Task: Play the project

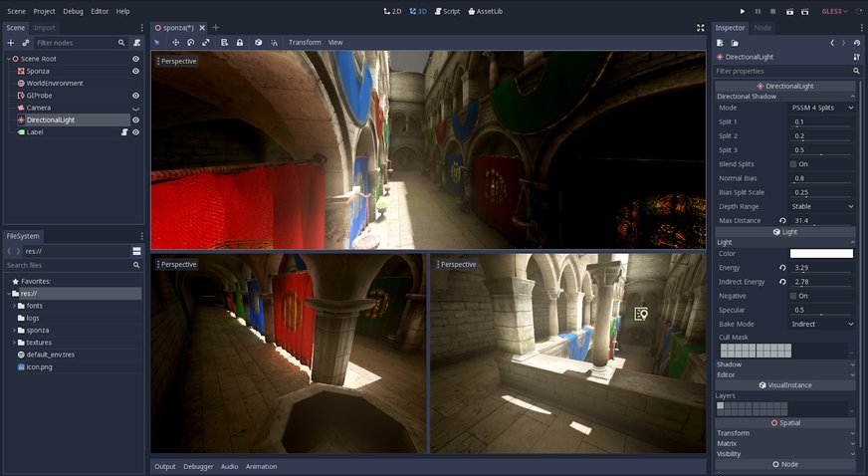Action: click(742, 11)
